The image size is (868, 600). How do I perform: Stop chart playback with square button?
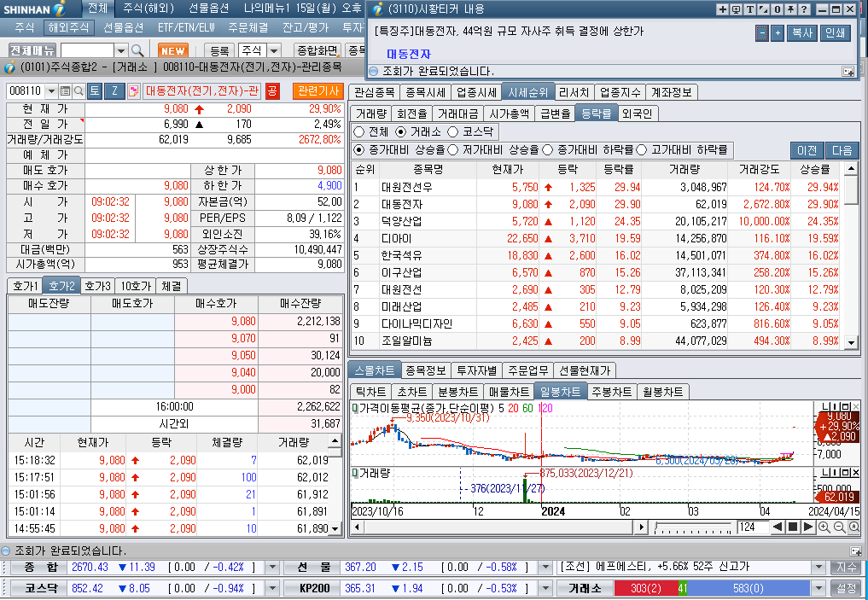(x=793, y=527)
